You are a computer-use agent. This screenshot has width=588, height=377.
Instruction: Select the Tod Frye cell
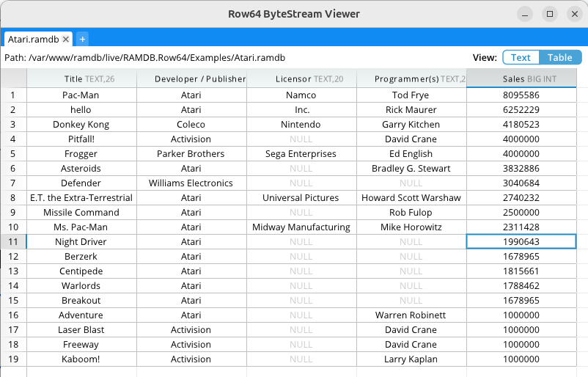point(411,95)
